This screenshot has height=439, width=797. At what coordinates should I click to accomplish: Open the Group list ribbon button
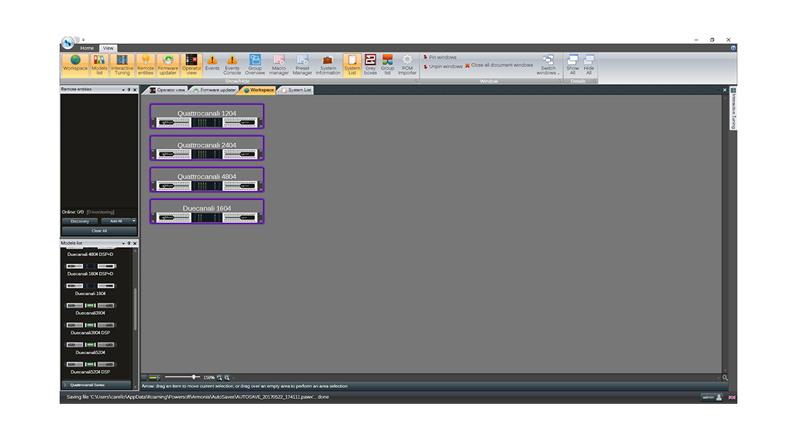387,65
